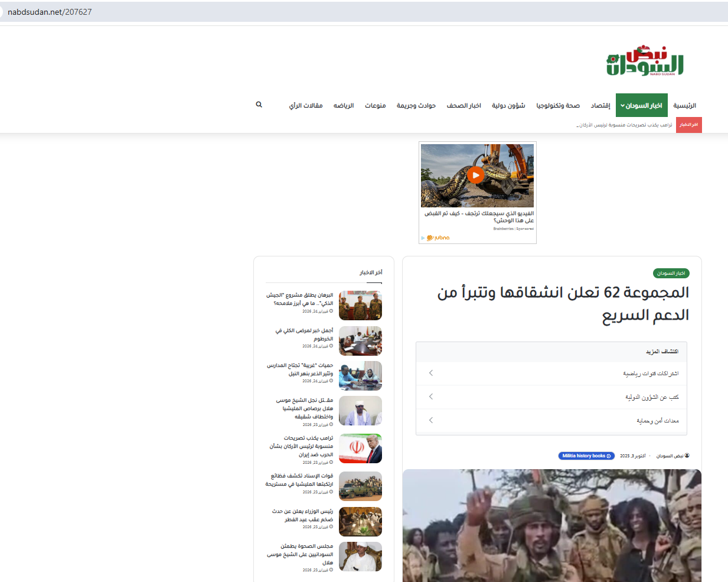Open the chevron for اشتراكات قنوات رياضية
This screenshot has width=728, height=582.
click(x=431, y=373)
